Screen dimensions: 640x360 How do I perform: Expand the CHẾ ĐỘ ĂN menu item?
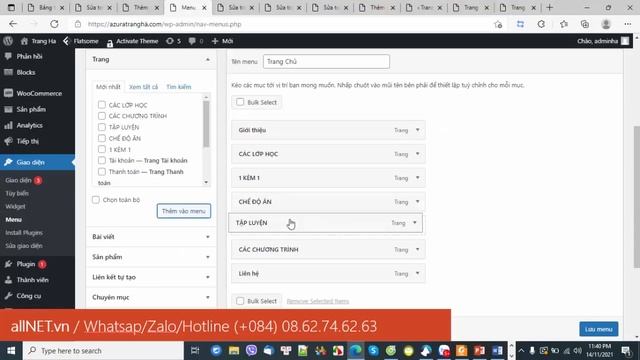(x=418, y=202)
